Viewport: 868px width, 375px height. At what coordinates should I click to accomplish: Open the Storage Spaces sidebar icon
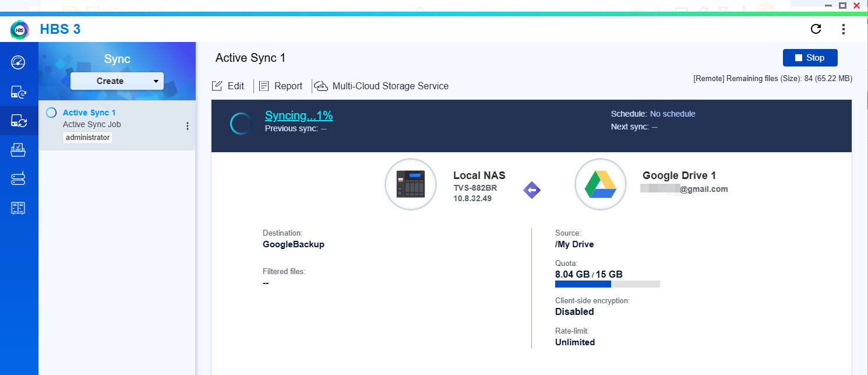point(19,178)
